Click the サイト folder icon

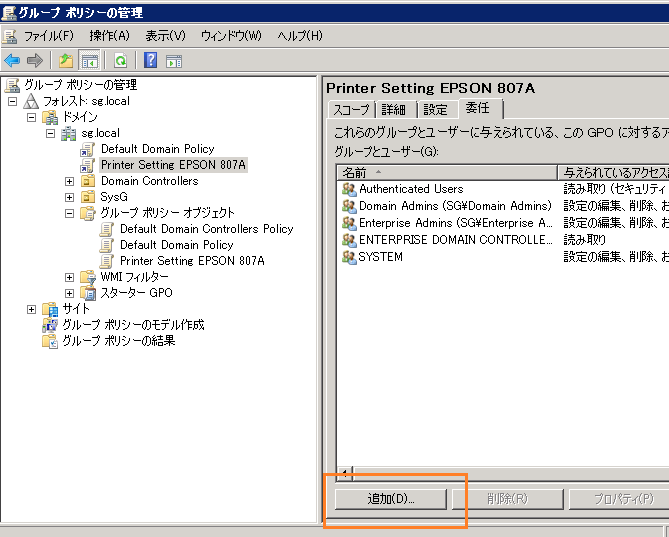click(50, 309)
